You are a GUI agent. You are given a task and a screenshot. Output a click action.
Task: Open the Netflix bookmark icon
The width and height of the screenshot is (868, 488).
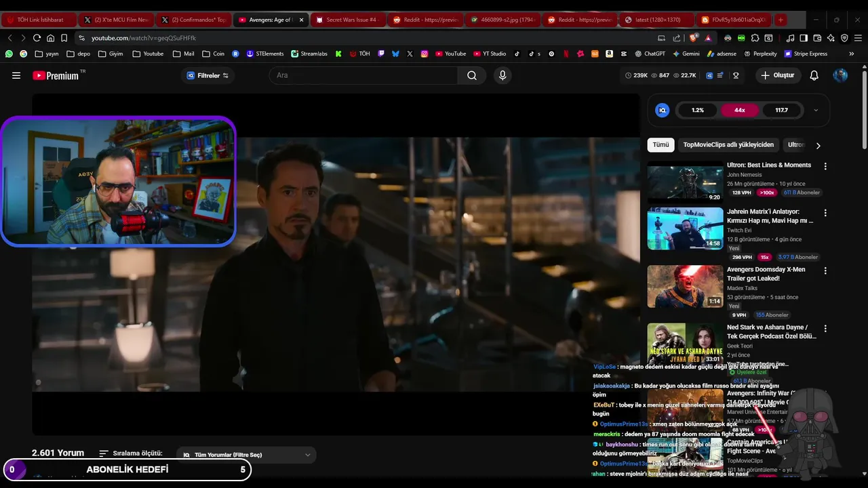(566, 54)
